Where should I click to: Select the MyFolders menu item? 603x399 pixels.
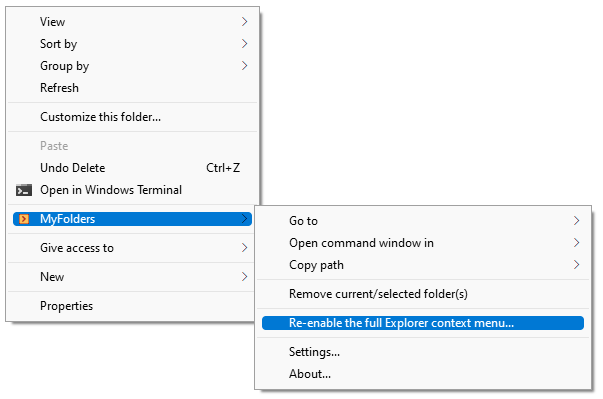point(132,219)
